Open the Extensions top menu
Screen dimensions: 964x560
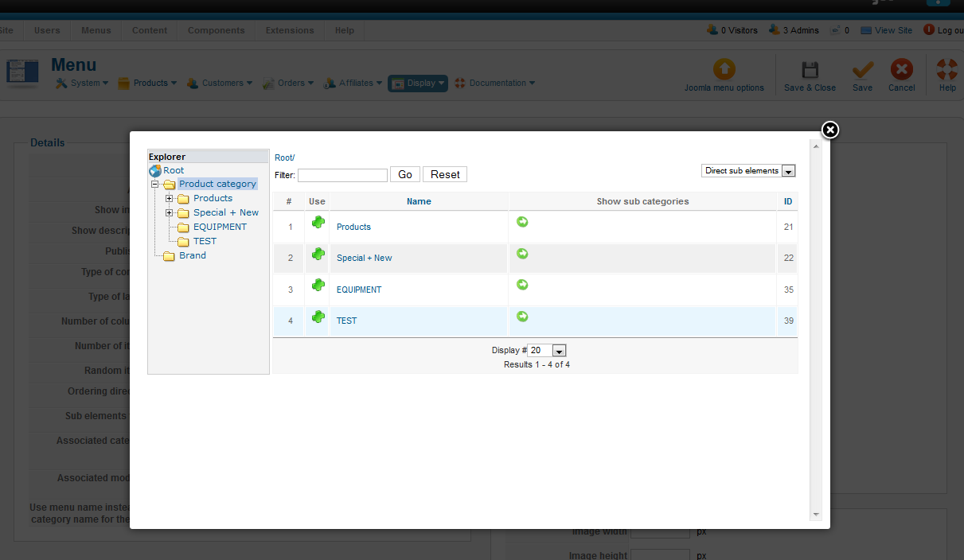click(290, 30)
